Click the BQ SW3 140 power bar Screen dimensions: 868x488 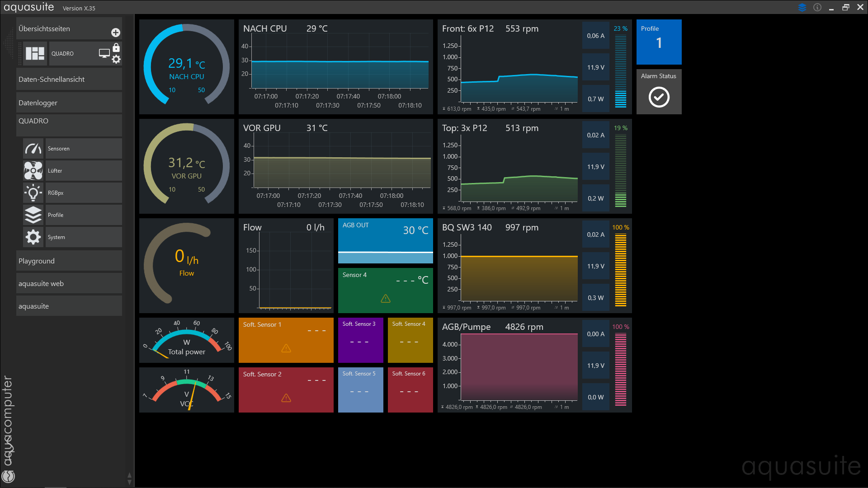[x=620, y=270]
